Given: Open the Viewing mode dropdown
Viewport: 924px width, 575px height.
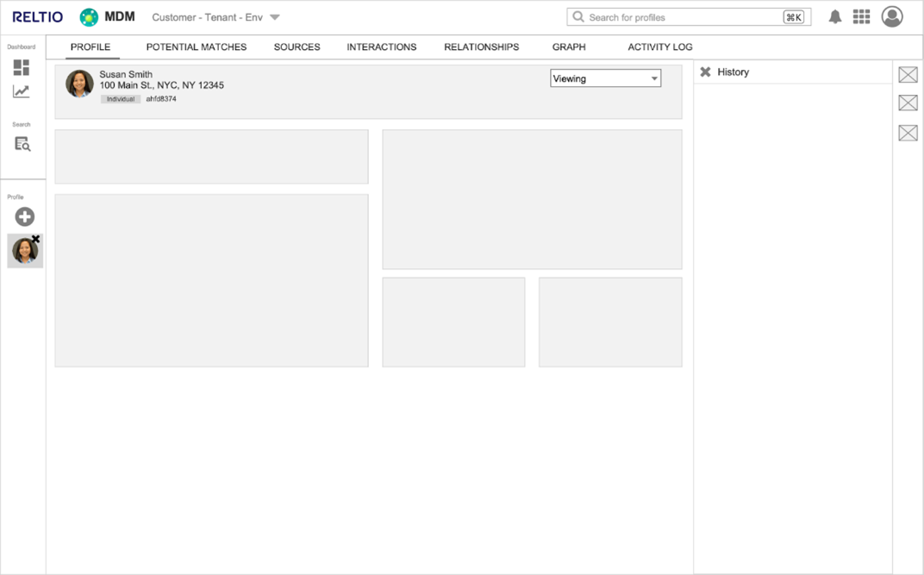Looking at the screenshot, I should point(605,78).
